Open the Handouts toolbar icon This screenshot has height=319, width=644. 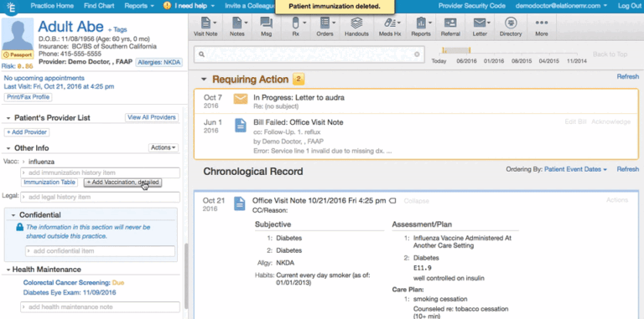pos(356,27)
